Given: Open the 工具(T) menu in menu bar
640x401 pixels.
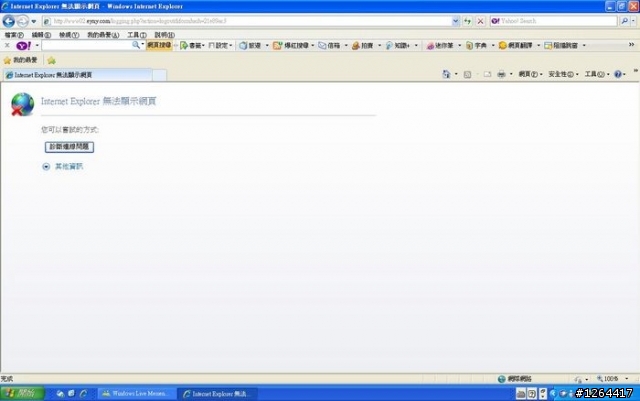Looking at the screenshot, I should click(137, 35).
